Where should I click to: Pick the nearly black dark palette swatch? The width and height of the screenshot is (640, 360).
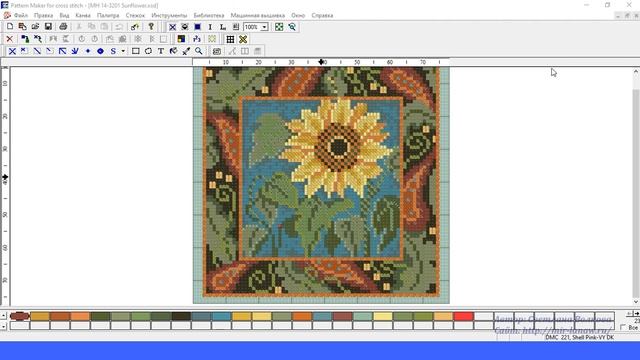[181, 316]
